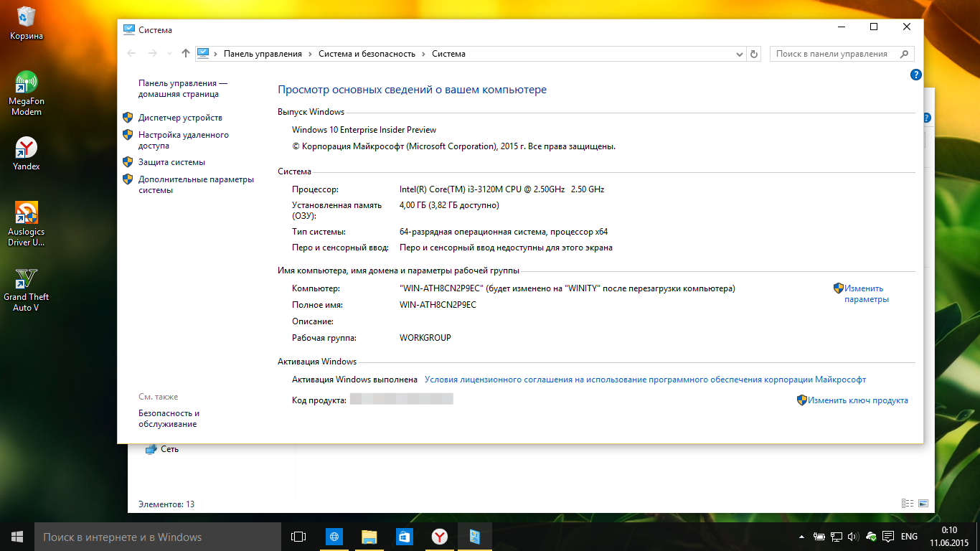Open File Explorer from the taskbar

[x=369, y=537]
